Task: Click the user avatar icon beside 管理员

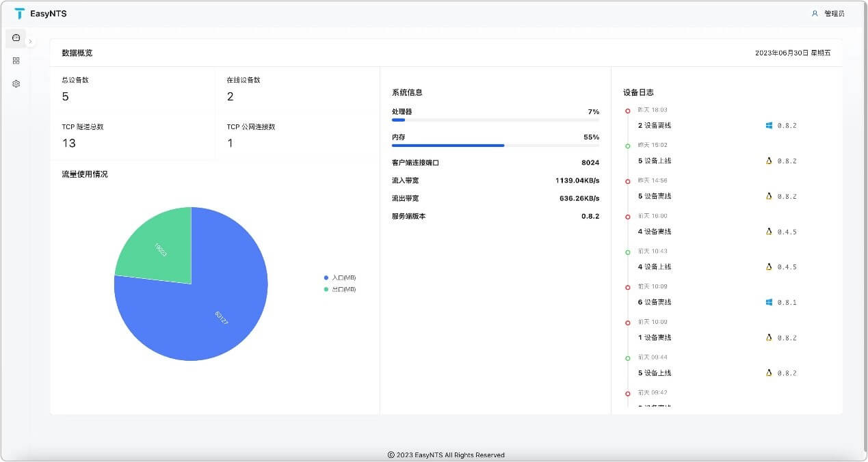Action: [x=815, y=13]
